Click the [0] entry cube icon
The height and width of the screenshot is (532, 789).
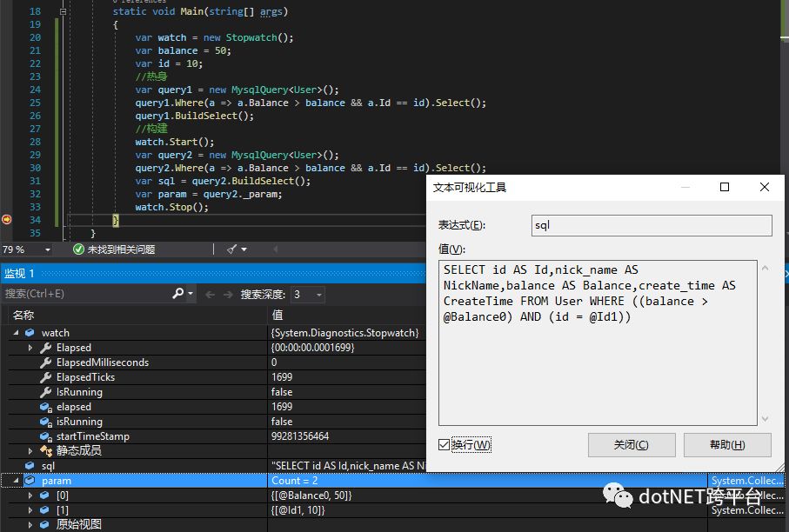[44, 495]
